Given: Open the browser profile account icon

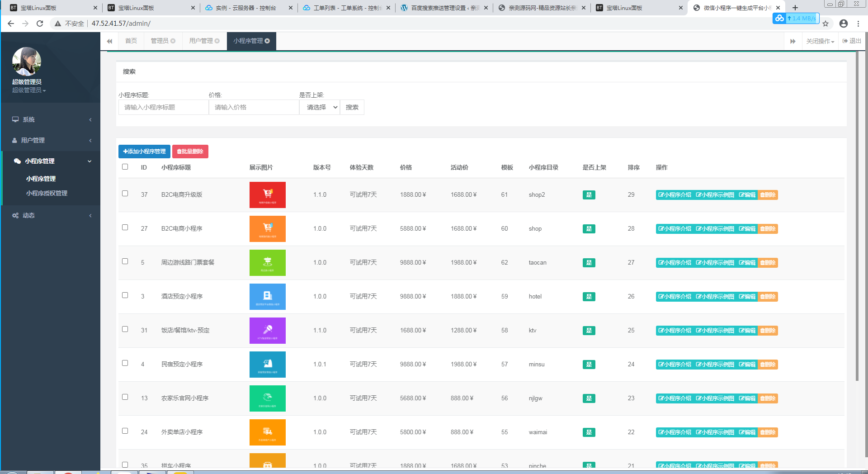Looking at the screenshot, I should click(844, 24).
